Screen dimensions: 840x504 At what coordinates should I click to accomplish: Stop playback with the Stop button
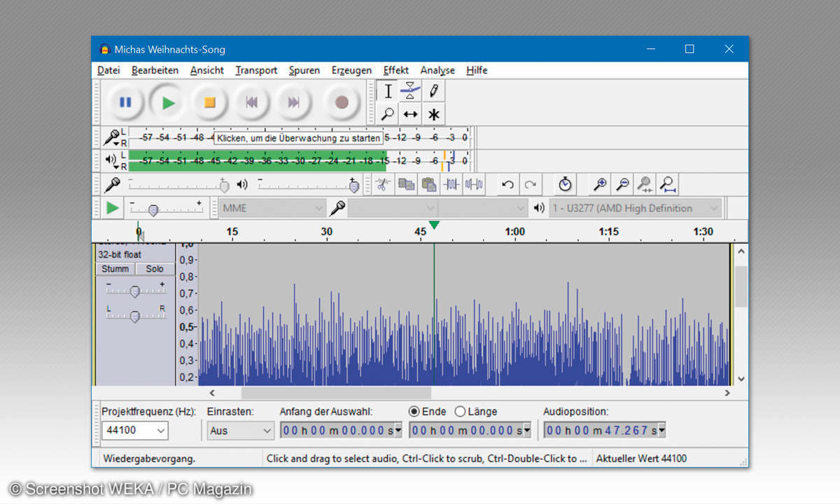click(x=209, y=102)
